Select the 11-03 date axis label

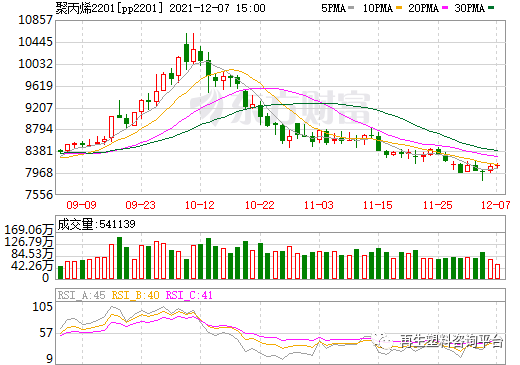tap(319, 205)
